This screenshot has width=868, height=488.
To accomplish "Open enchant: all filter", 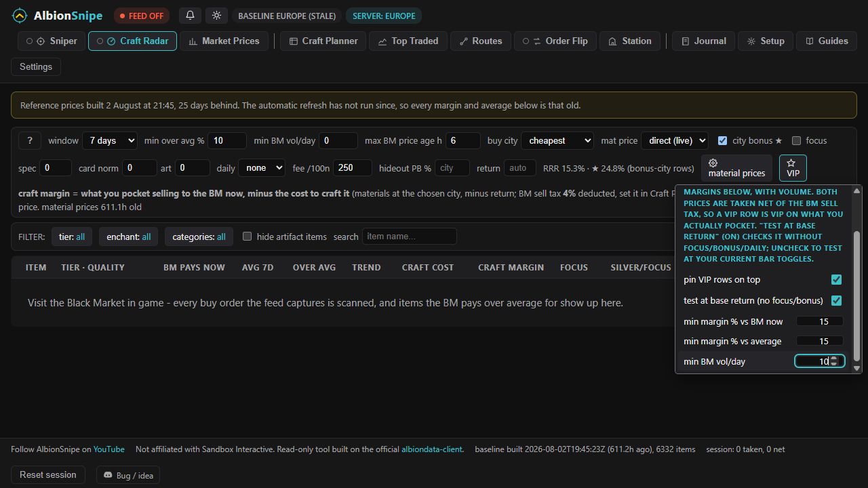I will click(128, 237).
